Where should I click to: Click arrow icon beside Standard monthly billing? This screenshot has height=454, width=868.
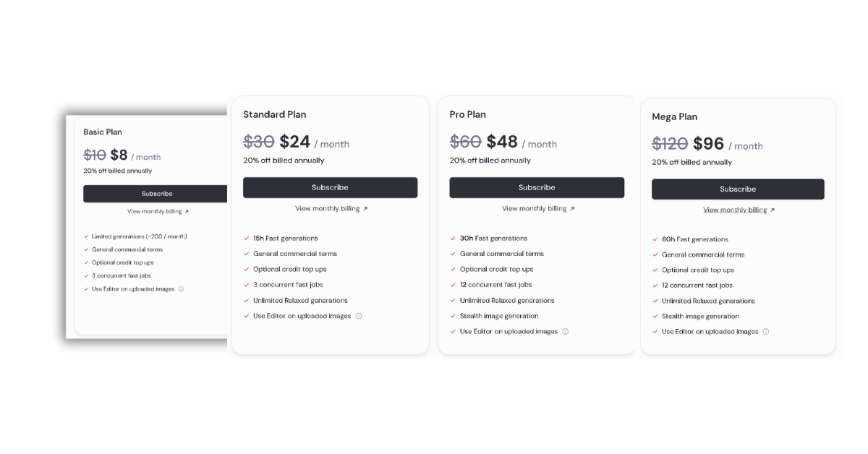[x=365, y=209]
